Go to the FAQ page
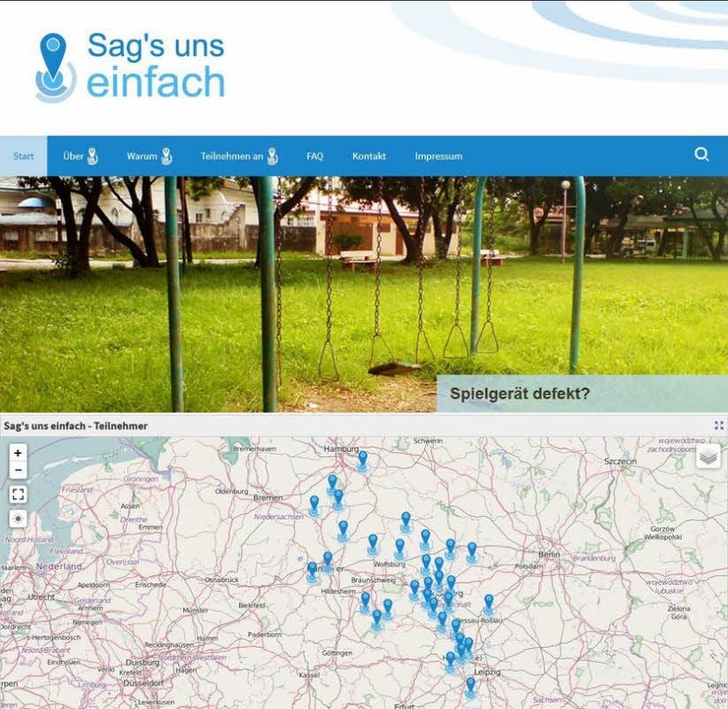 314,156
